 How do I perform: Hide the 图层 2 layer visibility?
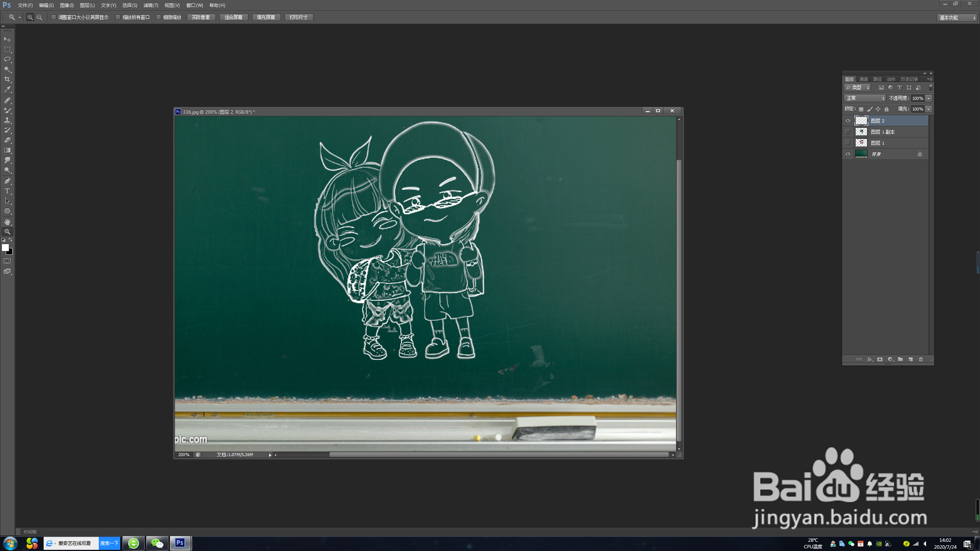tap(848, 121)
